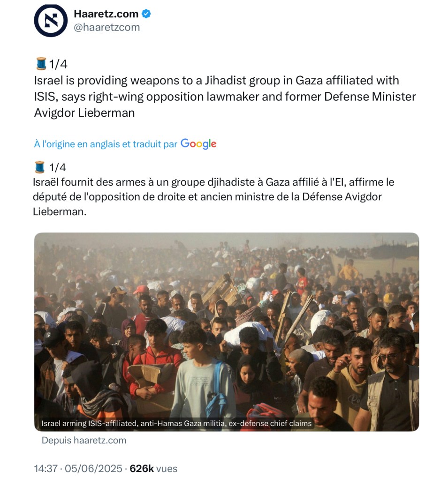The height and width of the screenshot is (480, 448).
Task: Click the Google logo in the translation notice
Action: (198, 143)
